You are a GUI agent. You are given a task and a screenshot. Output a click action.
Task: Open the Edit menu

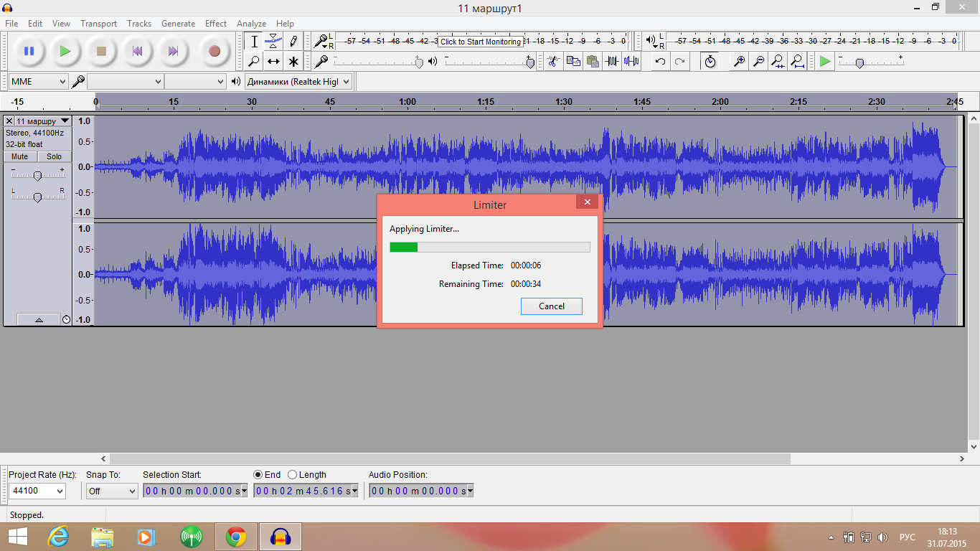pyautogui.click(x=35, y=24)
